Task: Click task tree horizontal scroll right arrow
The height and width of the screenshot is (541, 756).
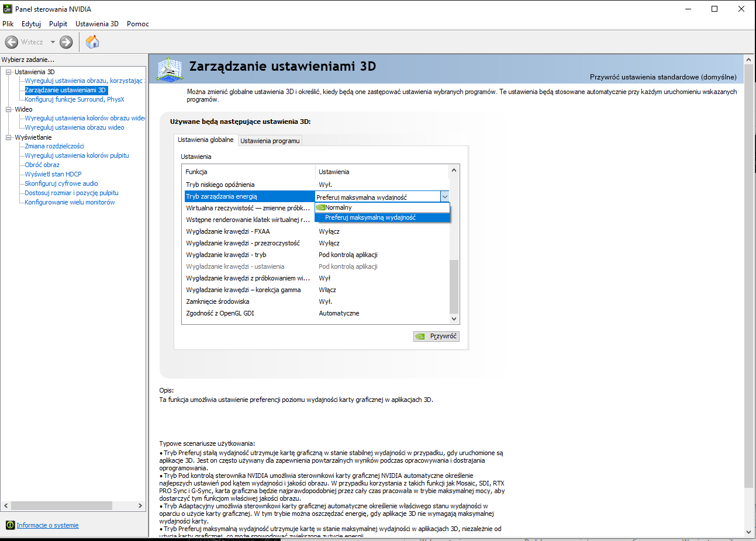Action: [140, 505]
